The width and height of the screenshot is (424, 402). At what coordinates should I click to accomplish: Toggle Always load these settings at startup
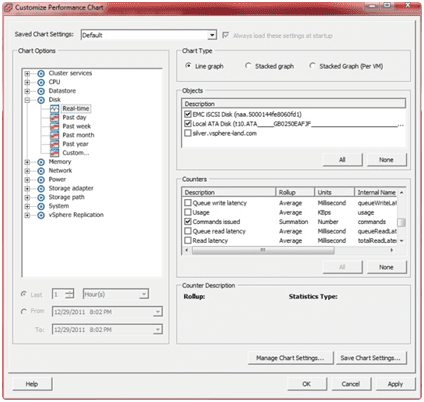(226, 35)
